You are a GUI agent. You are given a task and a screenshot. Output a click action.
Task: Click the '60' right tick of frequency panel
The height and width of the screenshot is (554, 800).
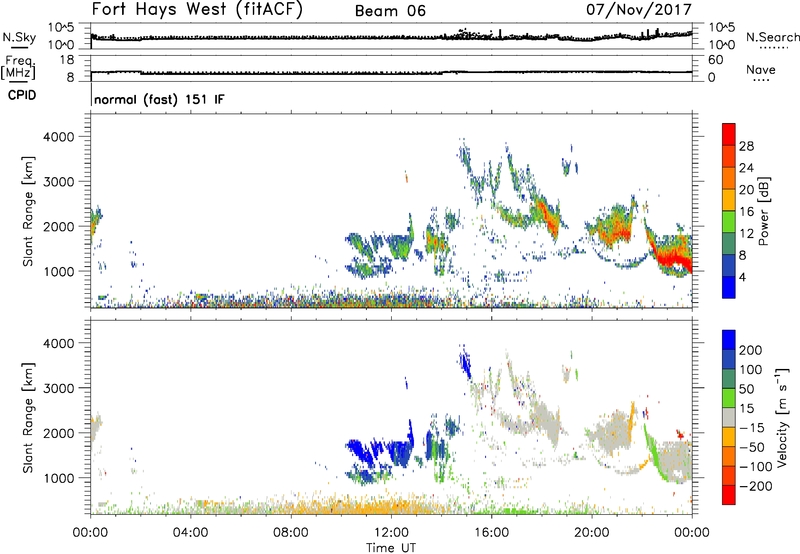pyautogui.click(x=715, y=60)
